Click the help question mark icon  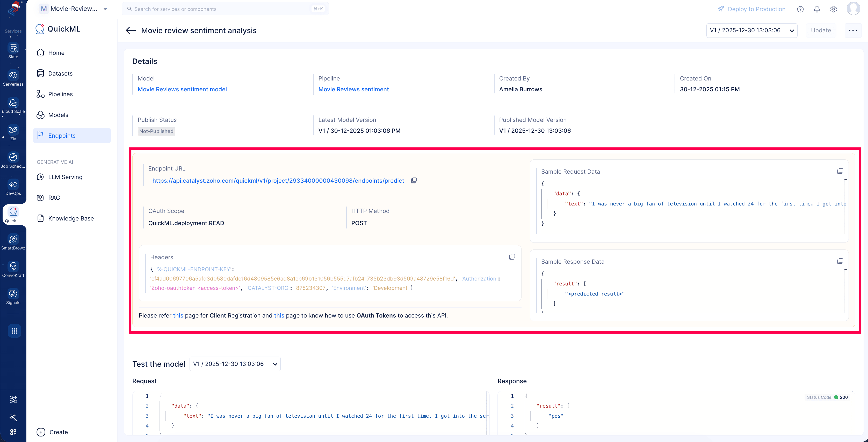click(x=800, y=9)
